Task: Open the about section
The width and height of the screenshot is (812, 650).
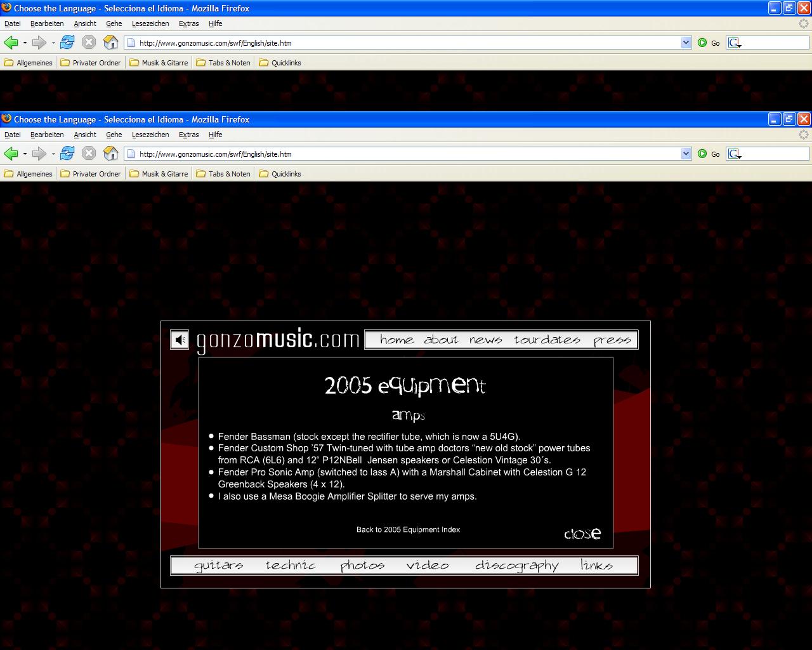Action: tap(441, 340)
